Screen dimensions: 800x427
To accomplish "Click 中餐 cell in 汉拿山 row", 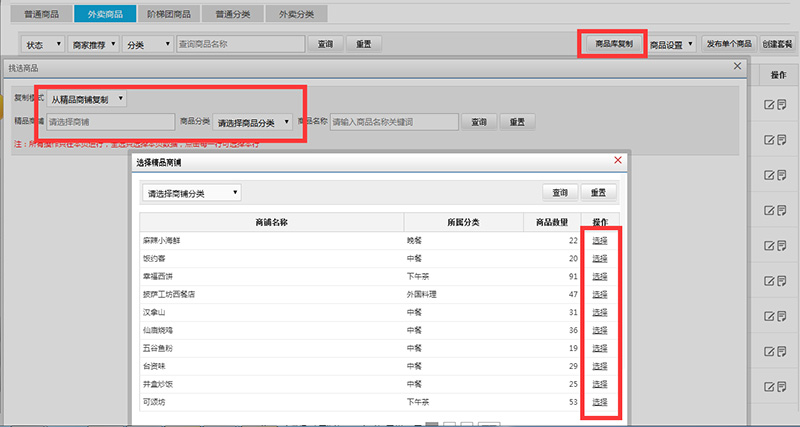I will tap(414, 312).
